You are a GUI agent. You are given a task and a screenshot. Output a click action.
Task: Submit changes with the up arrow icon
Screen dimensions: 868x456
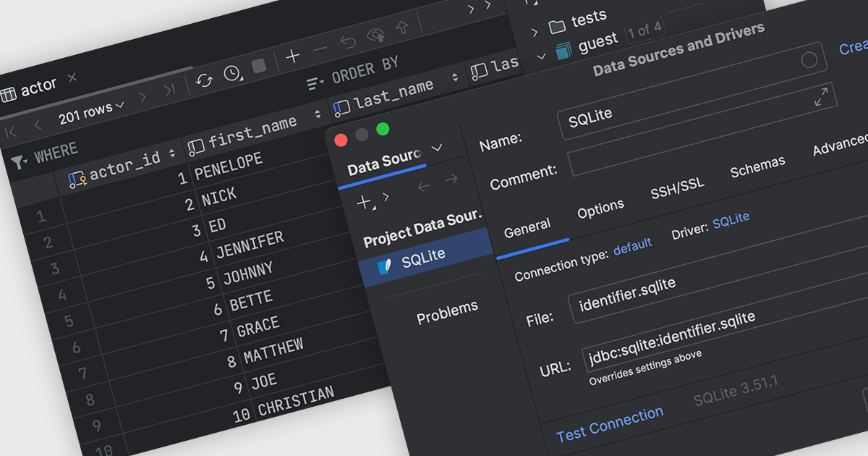pyautogui.click(x=402, y=28)
